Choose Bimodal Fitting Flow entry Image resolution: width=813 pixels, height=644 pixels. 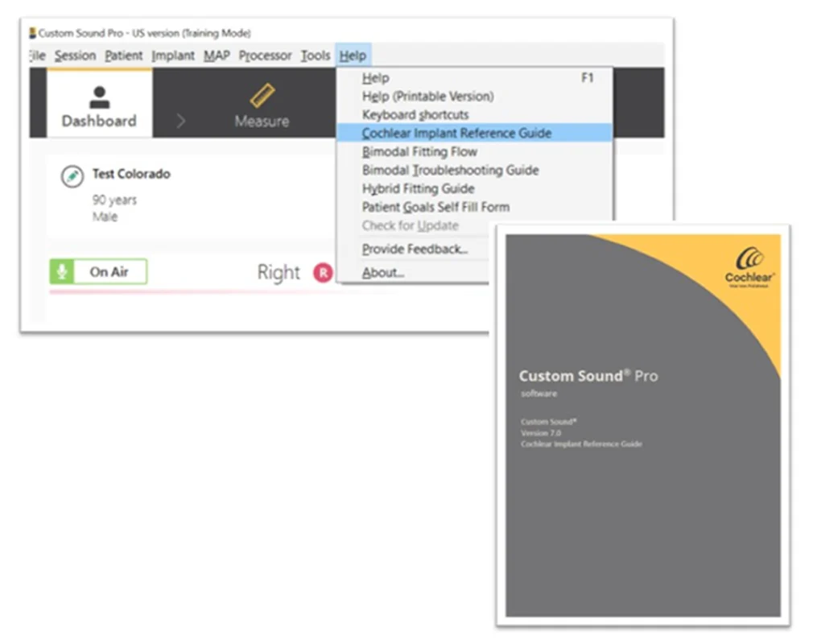click(419, 152)
